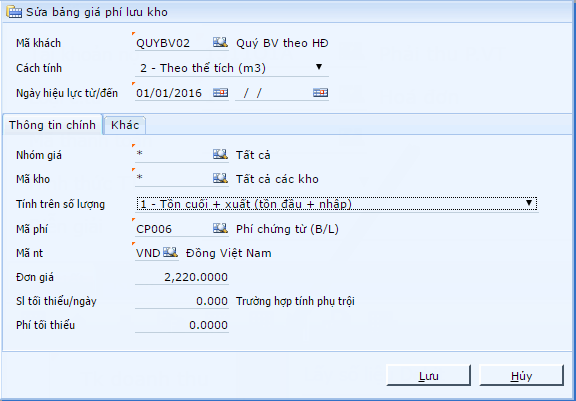Viewport: 576px width, 401px height.
Task: Click the window title icon beside Sửa bảng giá
Action: tap(14, 12)
